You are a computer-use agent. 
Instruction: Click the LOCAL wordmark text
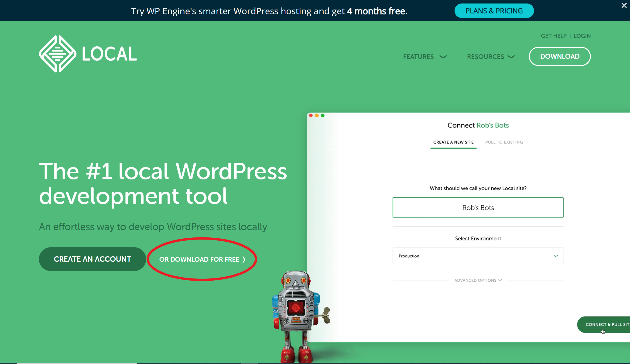(109, 54)
